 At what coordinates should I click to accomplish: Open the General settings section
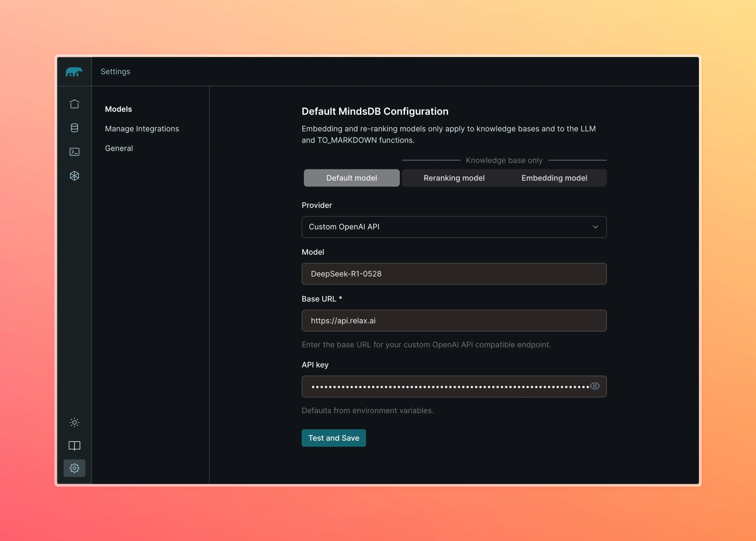(119, 148)
